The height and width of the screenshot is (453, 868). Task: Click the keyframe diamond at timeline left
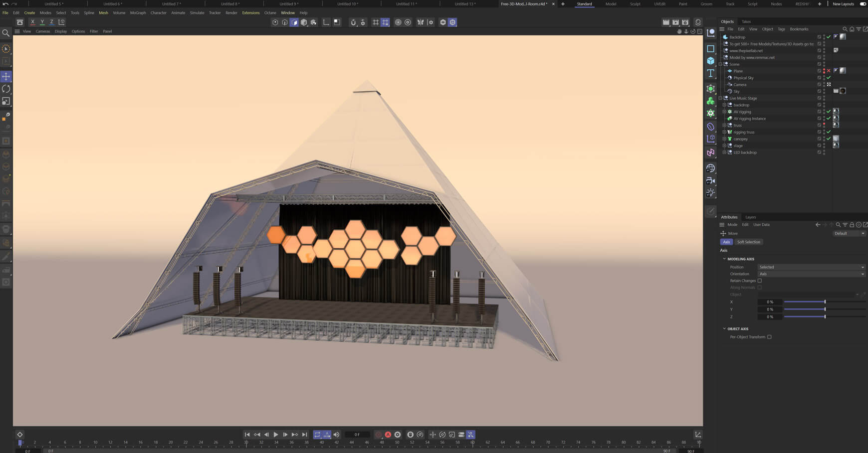coord(20,435)
